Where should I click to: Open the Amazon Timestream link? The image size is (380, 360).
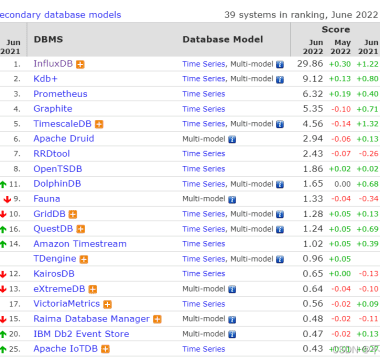click(80, 244)
